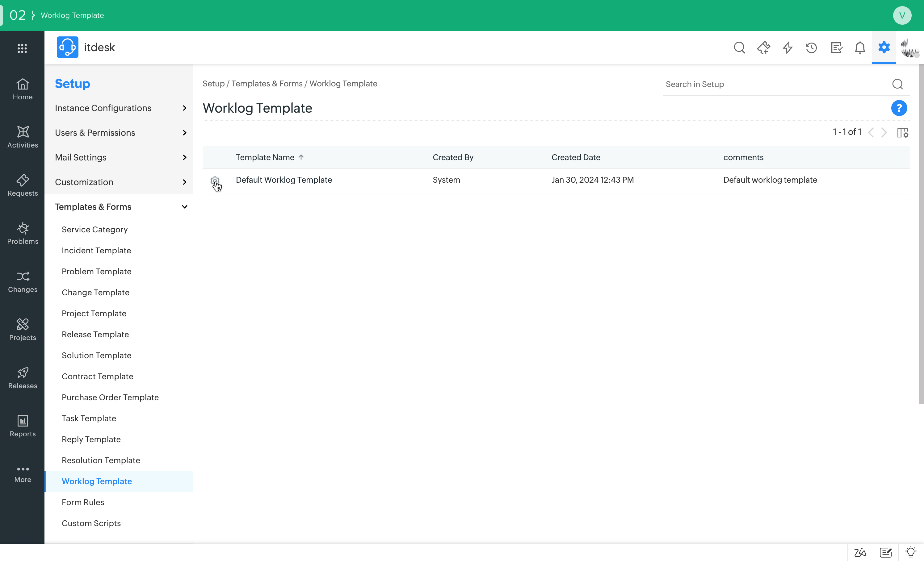The height and width of the screenshot is (561, 924).
Task: Click gear icon beside Default Worklog Template
Action: pyautogui.click(x=215, y=181)
